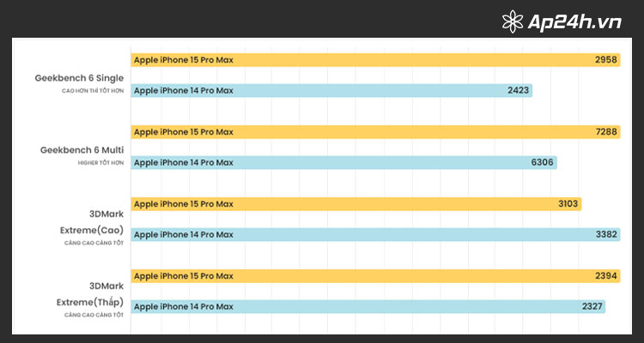The height and width of the screenshot is (343, 644).
Task: Click the iPhone 15 Pro Max bar scoring 7288
Action: pyautogui.click(x=375, y=132)
